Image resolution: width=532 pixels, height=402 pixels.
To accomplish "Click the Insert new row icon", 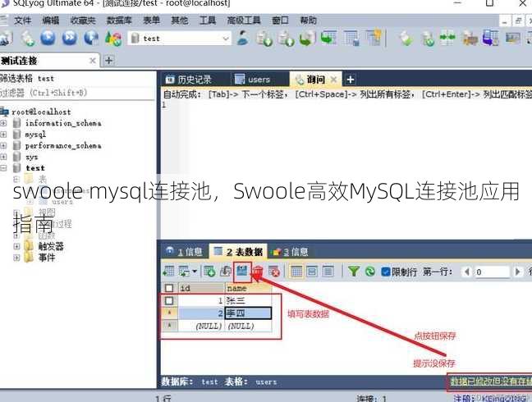I will 209,272.
